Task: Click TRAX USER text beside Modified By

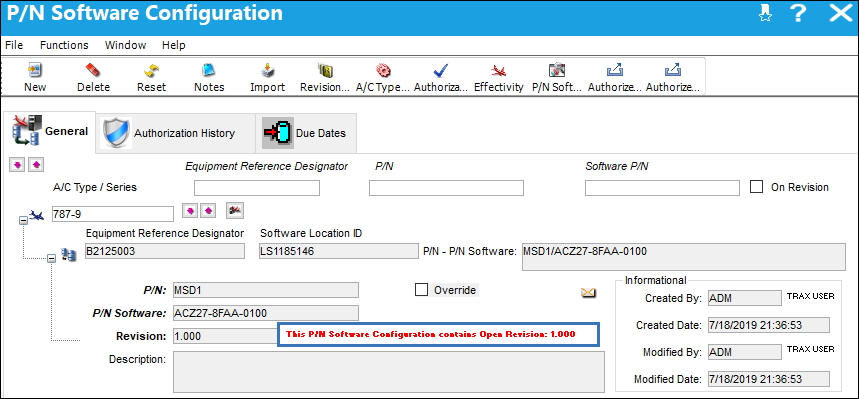Action: (x=811, y=349)
